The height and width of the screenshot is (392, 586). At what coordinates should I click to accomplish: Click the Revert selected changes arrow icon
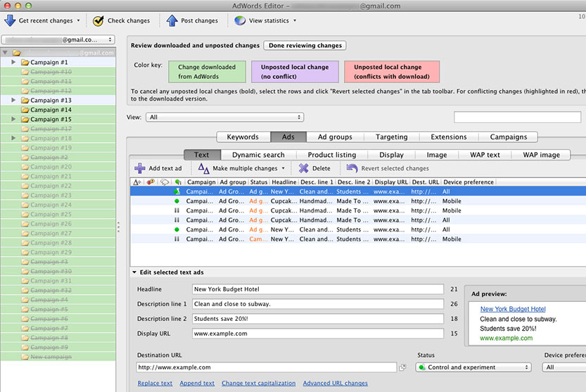tap(352, 168)
